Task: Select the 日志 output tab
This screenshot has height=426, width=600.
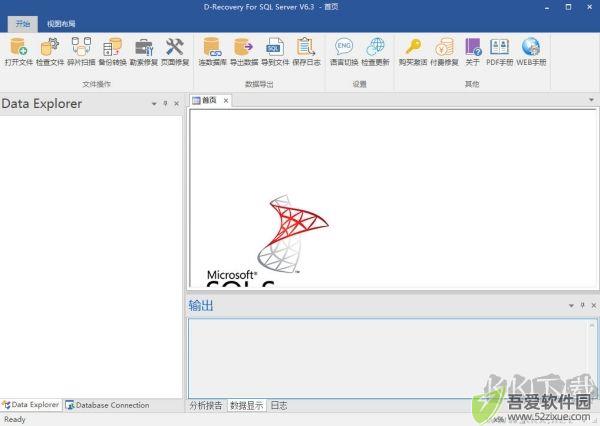Action: coord(279,406)
